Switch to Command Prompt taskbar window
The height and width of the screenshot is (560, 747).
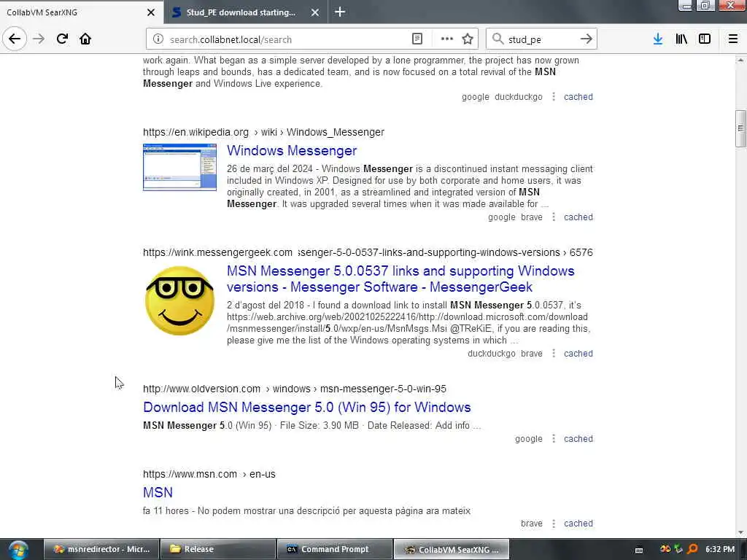(x=334, y=550)
